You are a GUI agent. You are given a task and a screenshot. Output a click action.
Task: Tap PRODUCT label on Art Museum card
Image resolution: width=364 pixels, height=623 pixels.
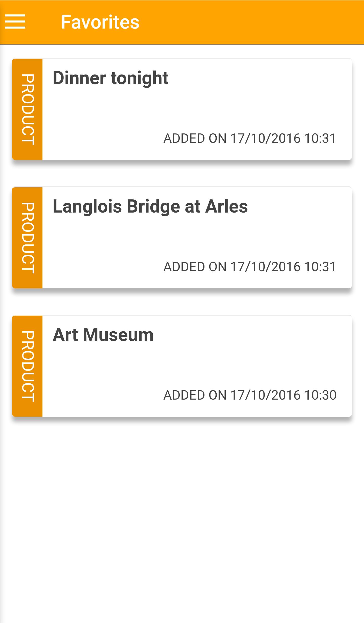point(27,366)
